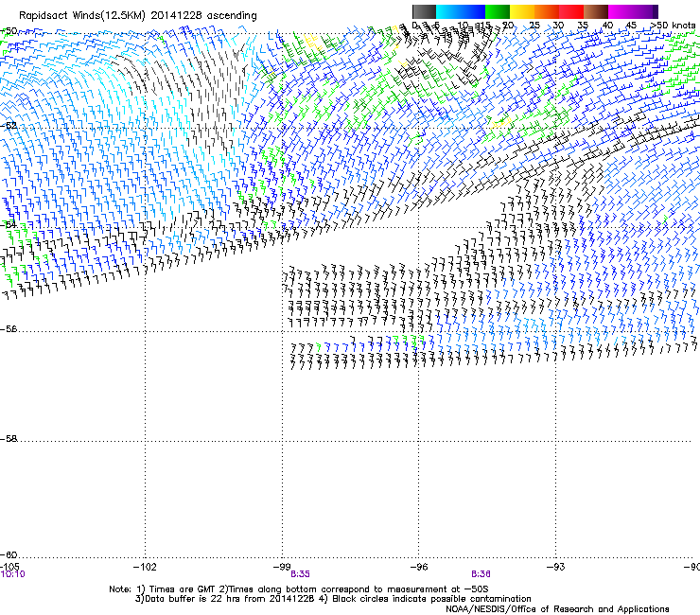
Task: Click the purple '8:35' time label
Action: point(300,574)
